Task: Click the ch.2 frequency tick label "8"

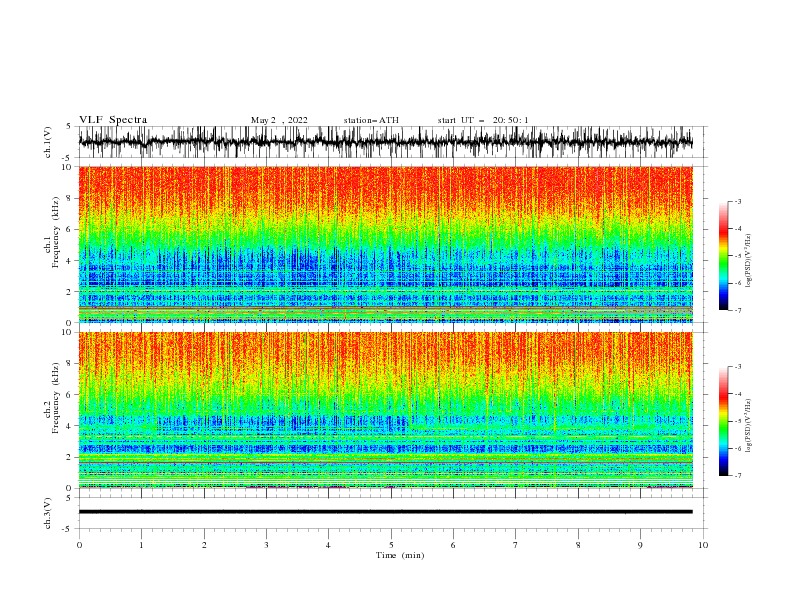Action: pos(70,364)
